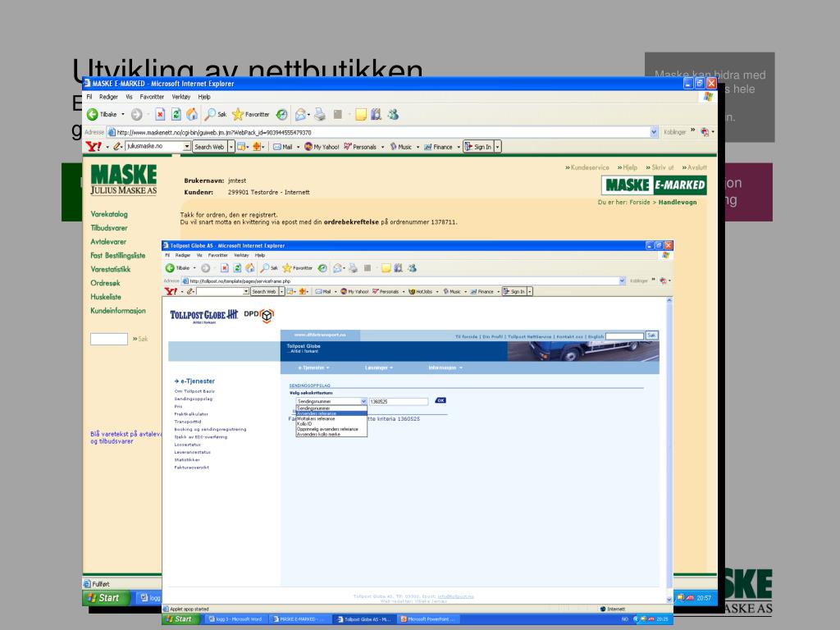Click the Home icon in MASKE E-MARKED toolbar
This screenshot has width=840, height=630.
click(192, 114)
